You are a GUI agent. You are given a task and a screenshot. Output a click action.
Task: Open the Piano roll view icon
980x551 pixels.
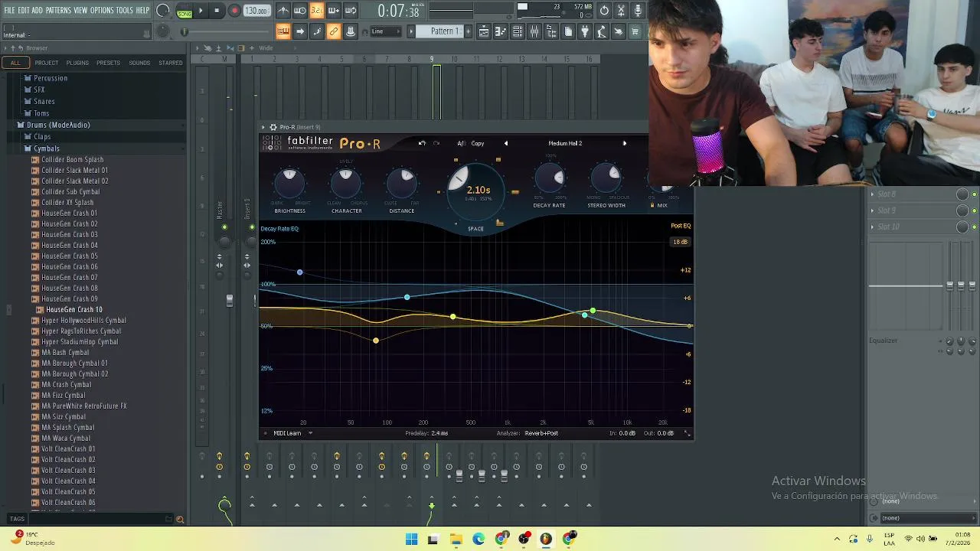pyautogui.click(x=501, y=31)
